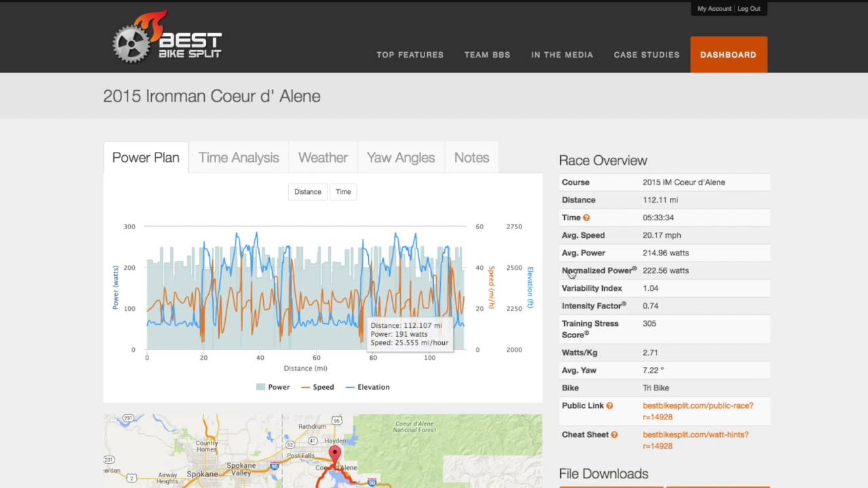The height and width of the screenshot is (488, 868).
Task: Click the Log Out link
Action: point(749,9)
